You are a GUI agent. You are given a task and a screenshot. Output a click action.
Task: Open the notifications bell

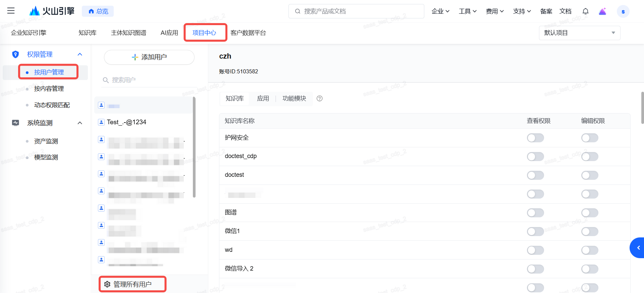coord(585,11)
